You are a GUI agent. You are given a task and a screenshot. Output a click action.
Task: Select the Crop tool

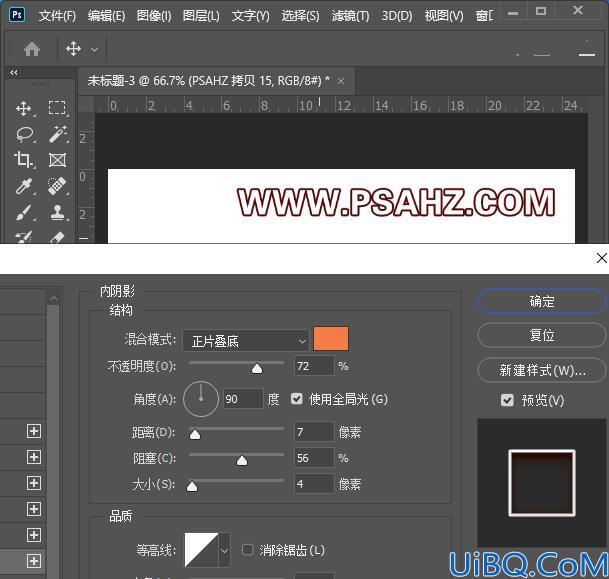[x=23, y=160]
